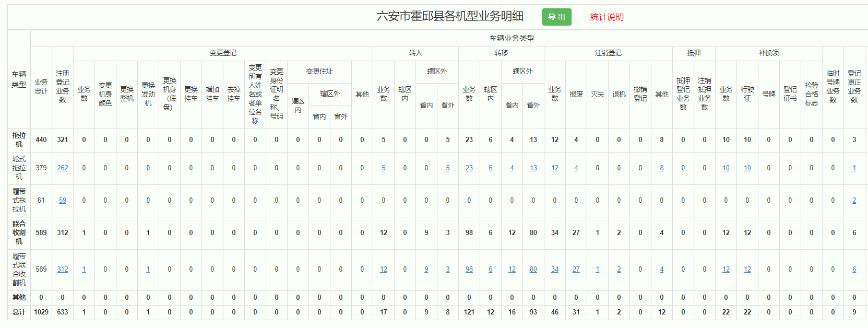Screen dimensions: 868x327
Task: Click the 59 link in 履带式拖拉机 row
Action: click(x=63, y=201)
